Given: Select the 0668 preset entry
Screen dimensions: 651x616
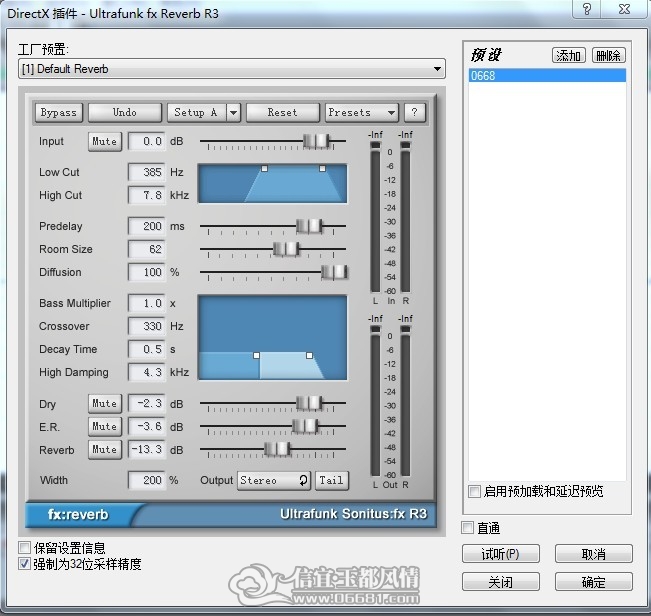Looking at the screenshot, I should click(547, 76).
